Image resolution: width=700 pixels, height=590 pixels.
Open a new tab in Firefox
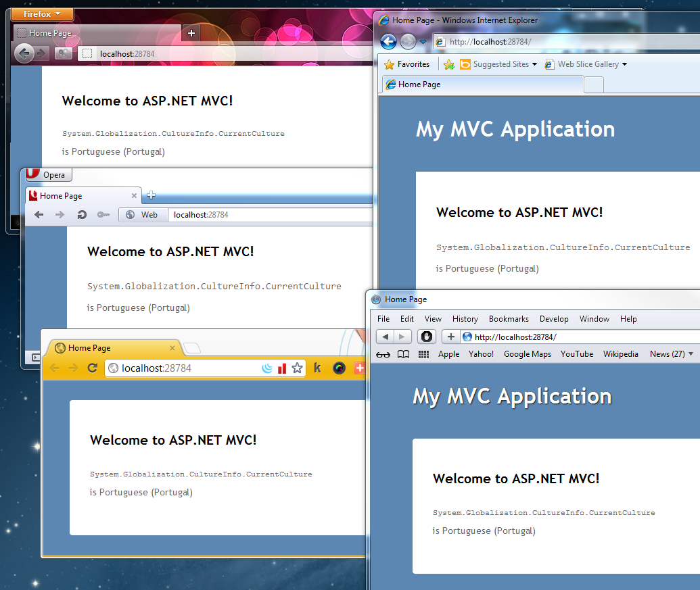[x=191, y=33]
